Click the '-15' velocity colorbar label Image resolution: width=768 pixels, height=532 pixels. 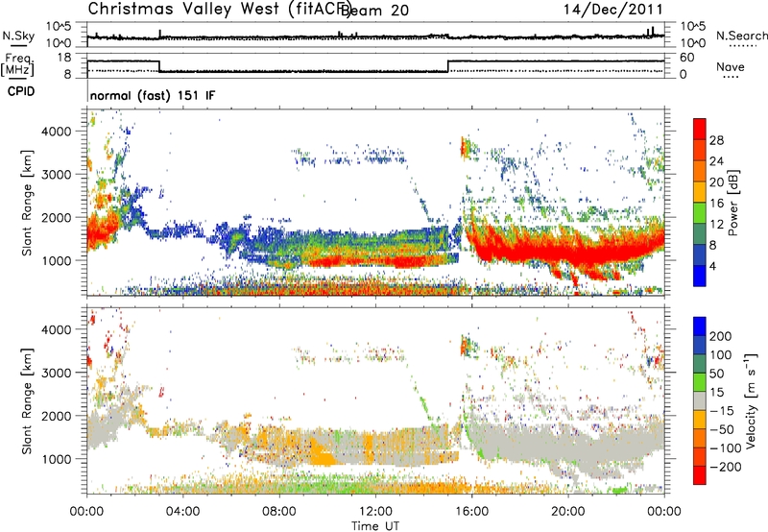coord(721,411)
